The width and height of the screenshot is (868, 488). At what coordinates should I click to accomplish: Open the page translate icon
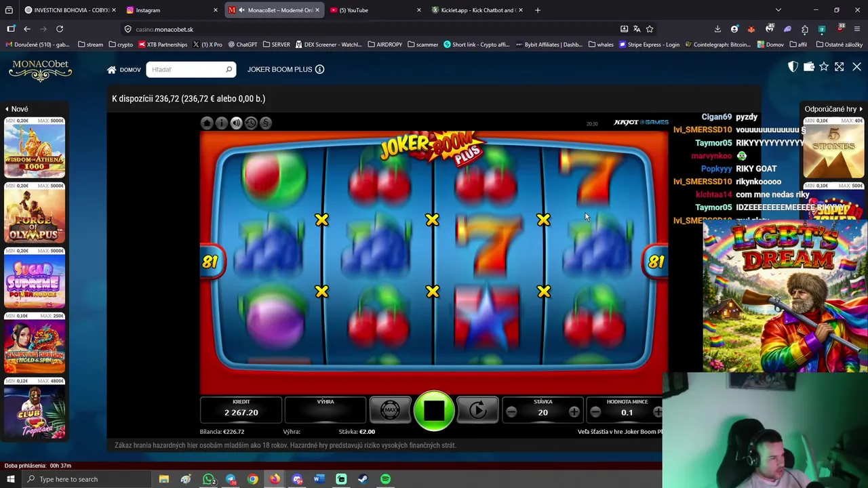coord(637,29)
